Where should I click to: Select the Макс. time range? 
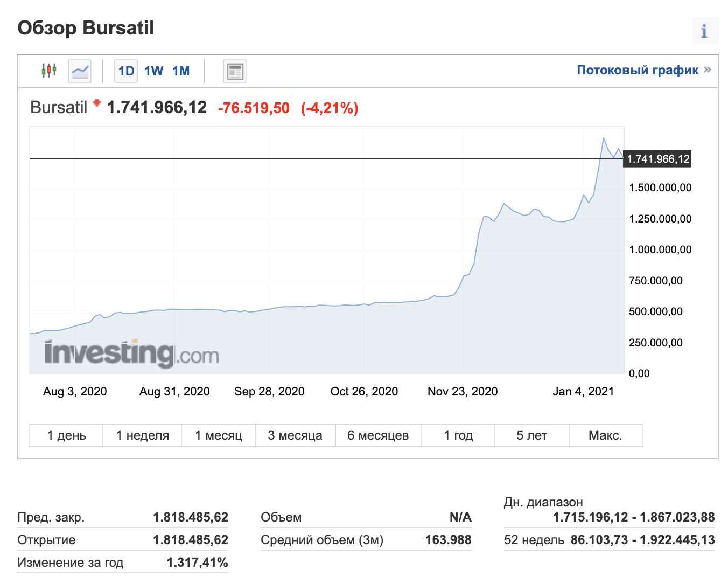605,435
